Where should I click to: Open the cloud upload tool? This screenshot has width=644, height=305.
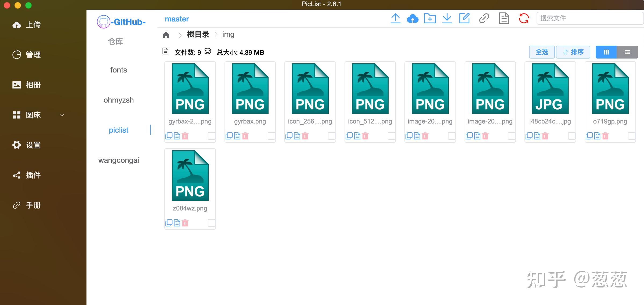click(x=413, y=18)
